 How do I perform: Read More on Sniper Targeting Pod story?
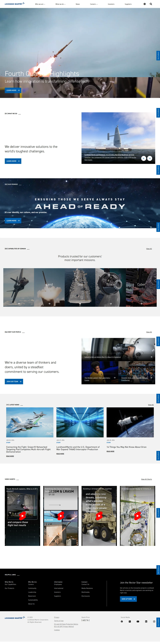10,456
